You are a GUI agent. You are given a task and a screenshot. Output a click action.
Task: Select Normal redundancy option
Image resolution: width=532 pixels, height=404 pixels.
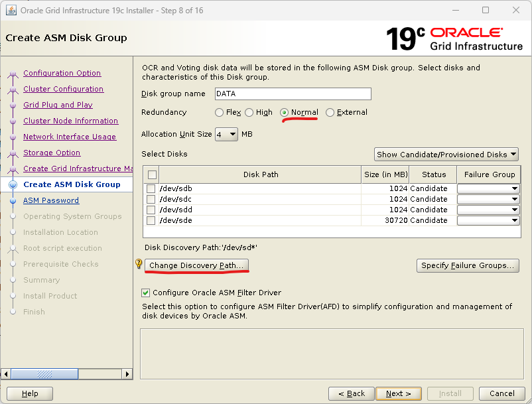coord(285,113)
